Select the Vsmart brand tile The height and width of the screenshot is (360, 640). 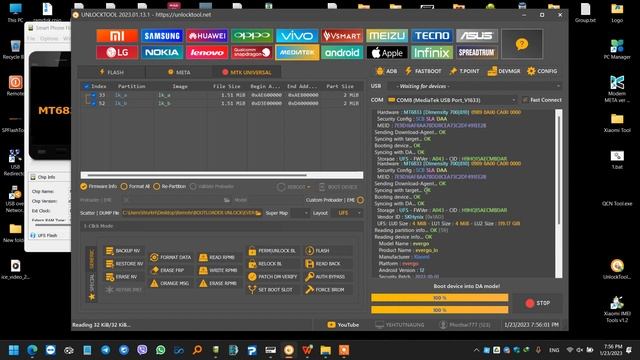coord(342,36)
